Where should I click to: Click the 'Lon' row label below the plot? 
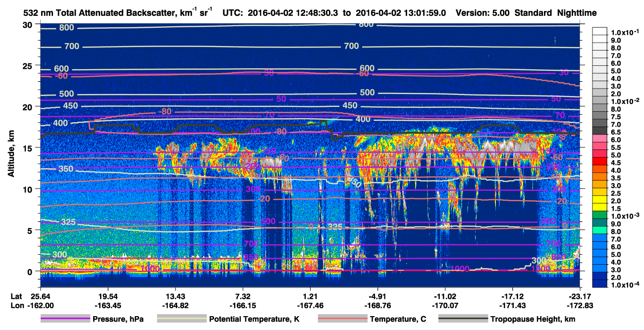tap(17, 305)
